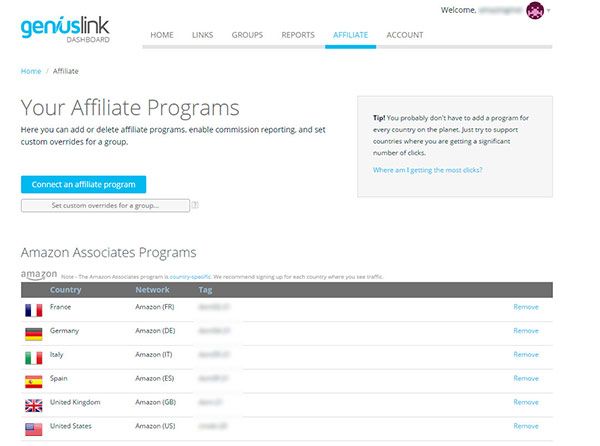
Task: Expand the account dropdown arrow beside avatar
Action: click(549, 11)
